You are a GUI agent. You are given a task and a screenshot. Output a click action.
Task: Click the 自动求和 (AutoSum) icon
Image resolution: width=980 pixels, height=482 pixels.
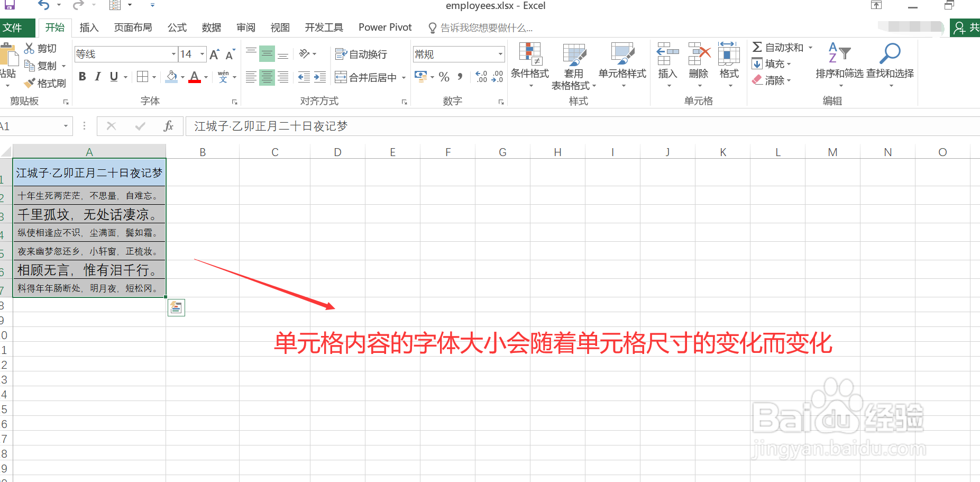(758, 47)
